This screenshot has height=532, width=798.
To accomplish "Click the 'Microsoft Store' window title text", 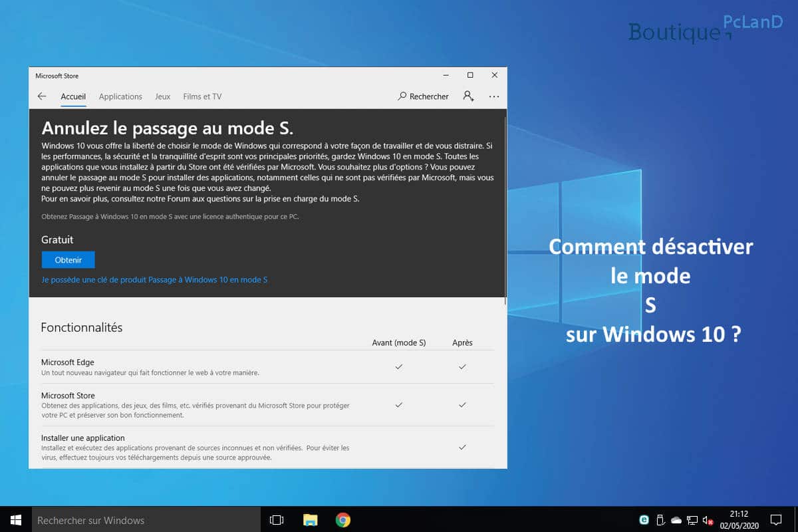I will click(x=57, y=76).
